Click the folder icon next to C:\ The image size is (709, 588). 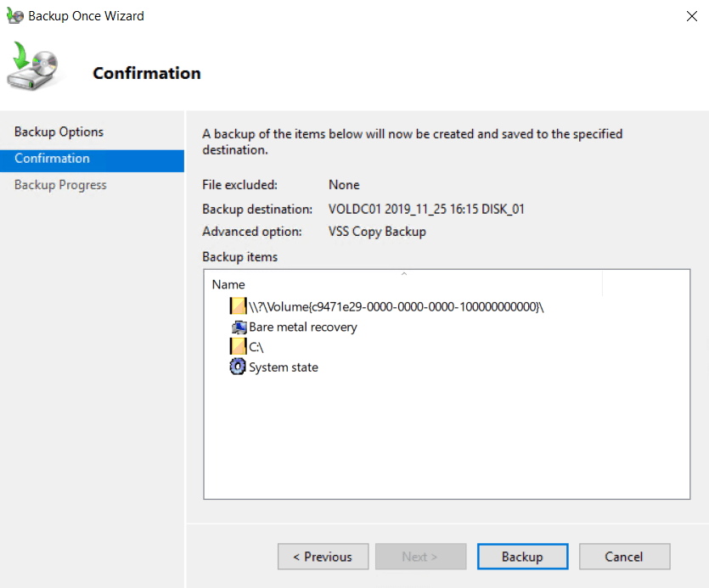click(238, 346)
